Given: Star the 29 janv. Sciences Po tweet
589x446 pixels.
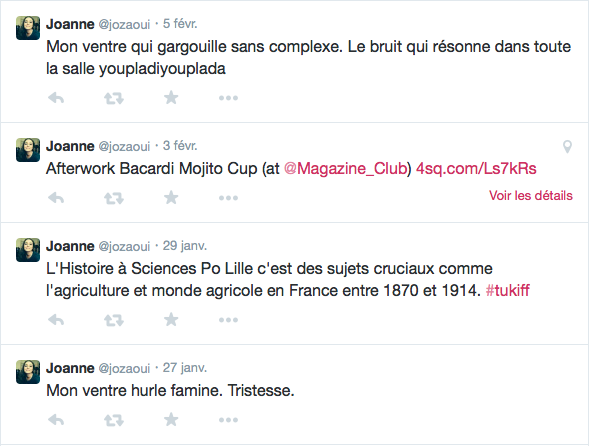Looking at the screenshot, I should pos(171,320).
